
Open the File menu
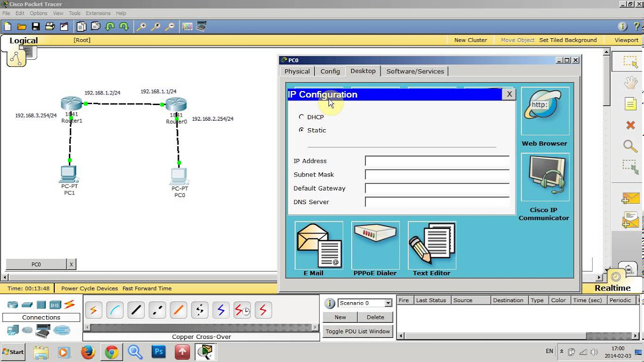tap(6, 13)
